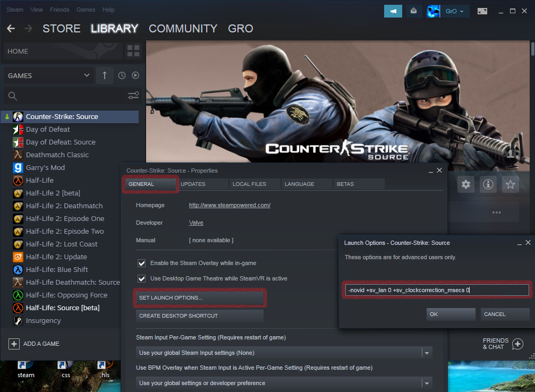Toggle Desktop Game Theatre checkbox

pos(142,279)
